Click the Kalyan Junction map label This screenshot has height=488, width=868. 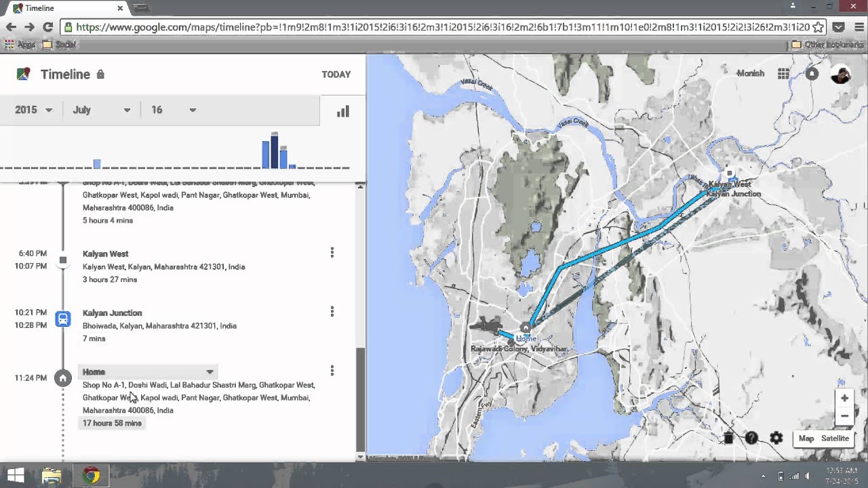click(x=734, y=194)
